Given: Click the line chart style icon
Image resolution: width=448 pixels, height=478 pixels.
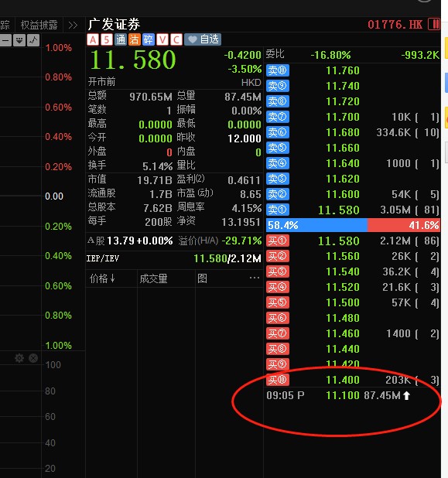Looking at the screenshot, I should tap(33, 40).
